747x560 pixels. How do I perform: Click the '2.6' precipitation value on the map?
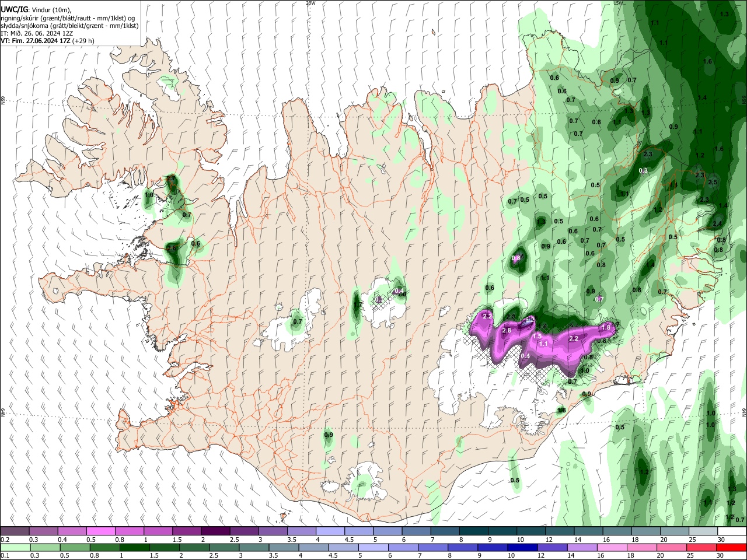(171, 248)
